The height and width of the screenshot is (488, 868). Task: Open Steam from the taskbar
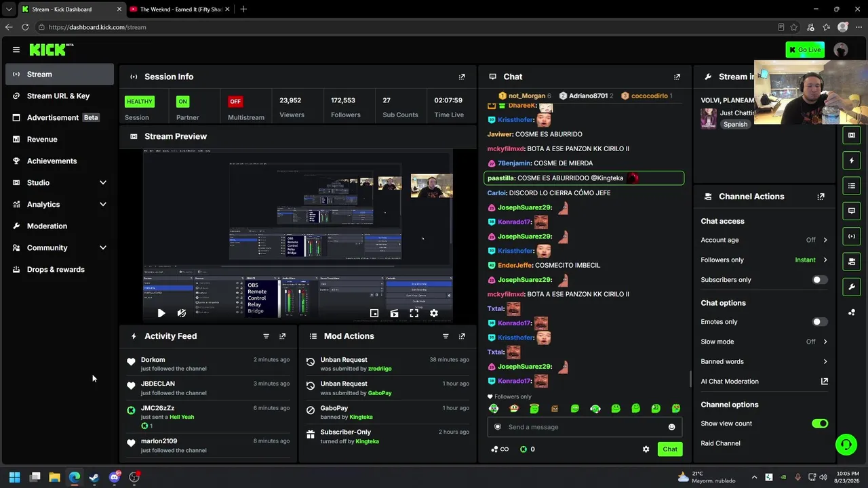[94, 477]
